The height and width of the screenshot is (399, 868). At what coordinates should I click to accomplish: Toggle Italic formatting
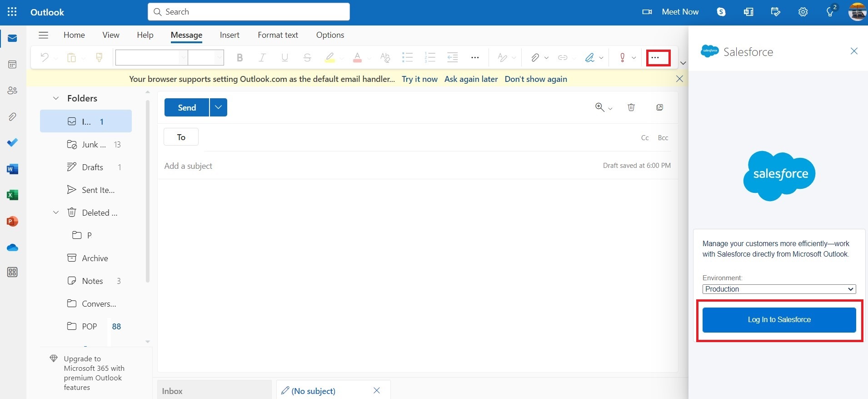click(262, 57)
